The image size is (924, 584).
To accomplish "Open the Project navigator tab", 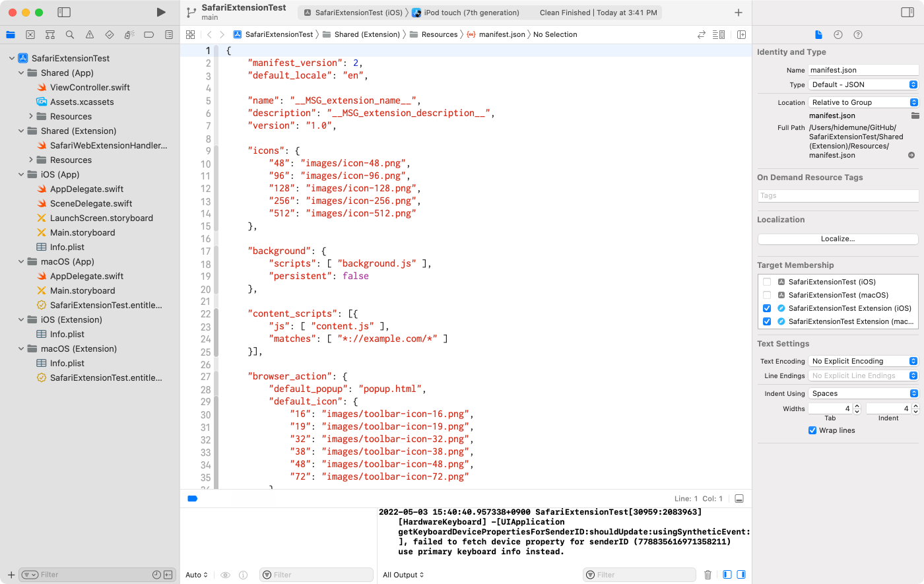I will [x=11, y=35].
